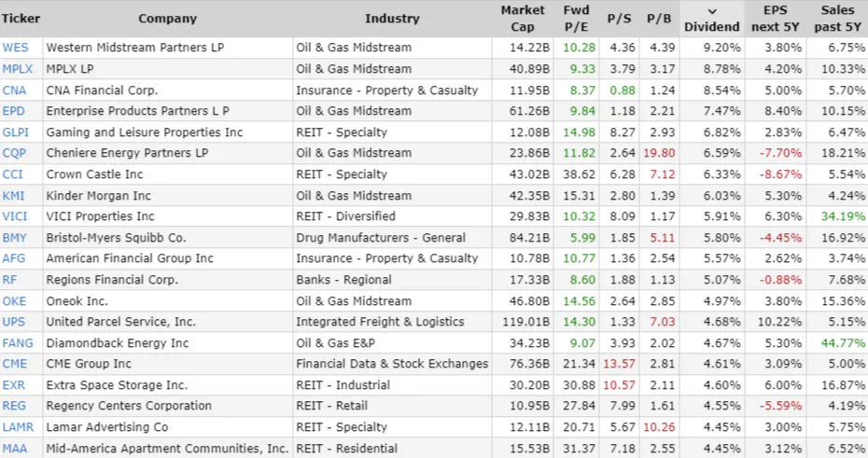868x458 pixels.
Task: Open the CNA ticker link
Action: pyautogui.click(x=14, y=90)
